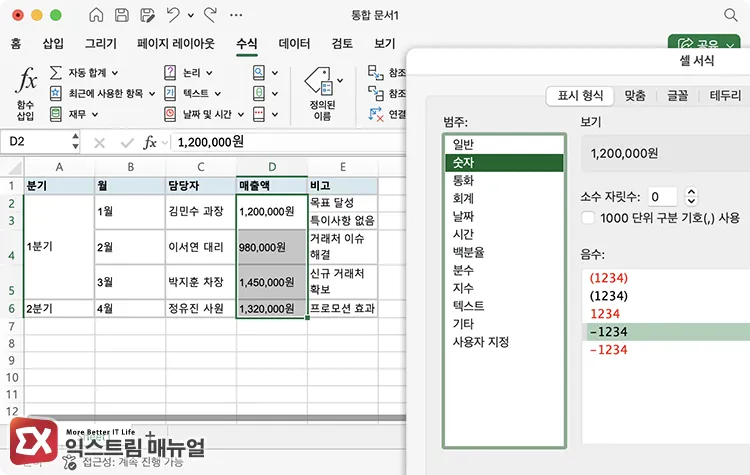The width and height of the screenshot is (750, 475).
Task: Select 통화 in the 범주 list
Action: click(504, 180)
